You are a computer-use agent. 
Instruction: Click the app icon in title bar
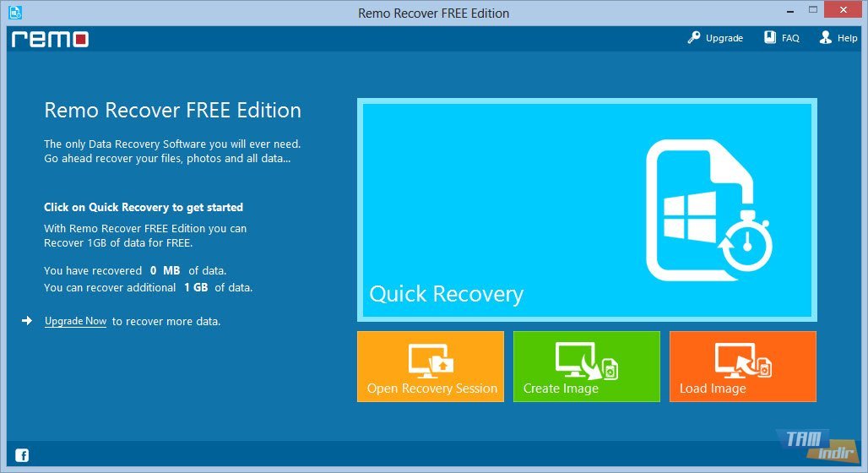click(x=15, y=12)
